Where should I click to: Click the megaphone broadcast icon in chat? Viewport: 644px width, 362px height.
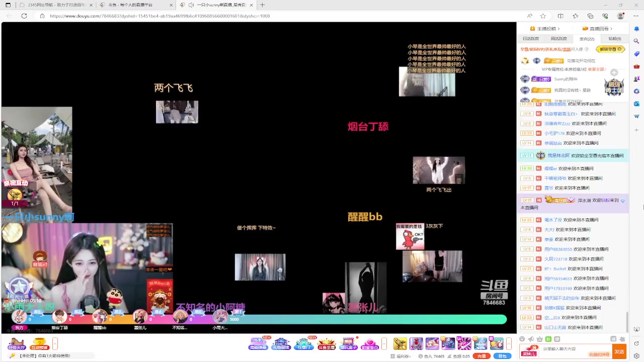coord(531,339)
